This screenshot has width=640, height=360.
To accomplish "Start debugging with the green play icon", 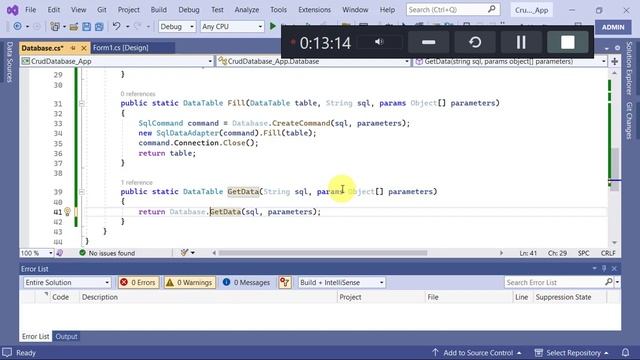I will pos(273,27).
